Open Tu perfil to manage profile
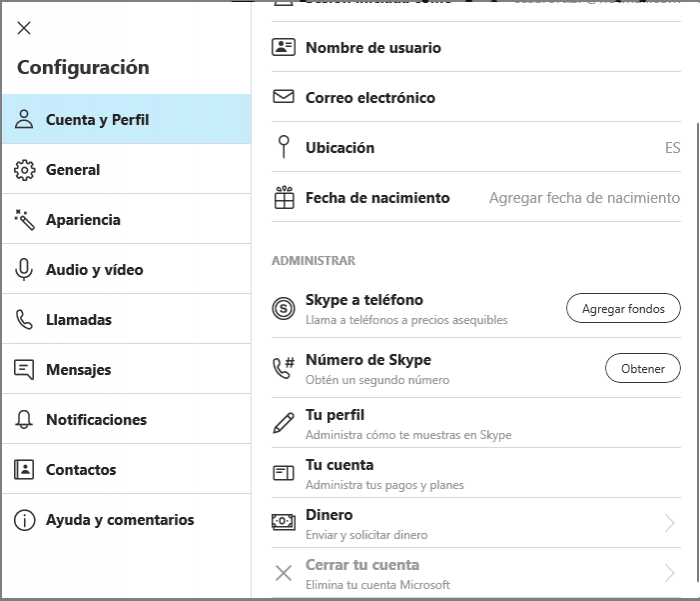Image resolution: width=700 pixels, height=601 pixels. [x=335, y=416]
